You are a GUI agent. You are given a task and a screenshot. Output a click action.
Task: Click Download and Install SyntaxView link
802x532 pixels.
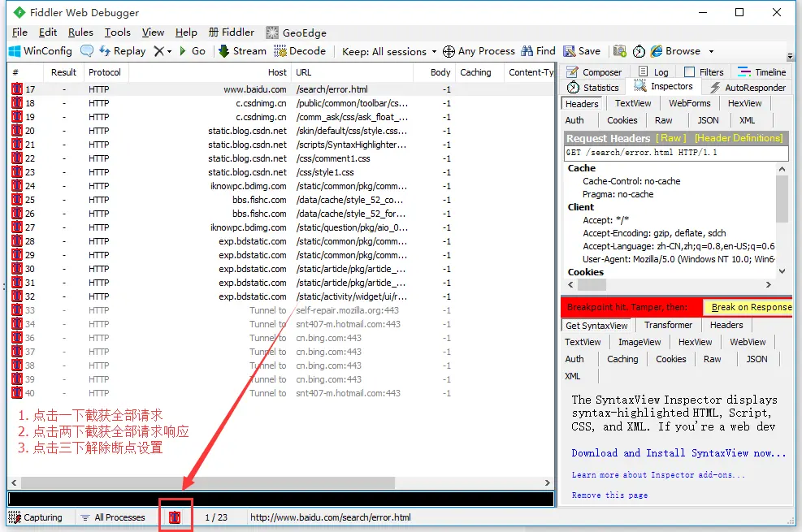(x=678, y=452)
